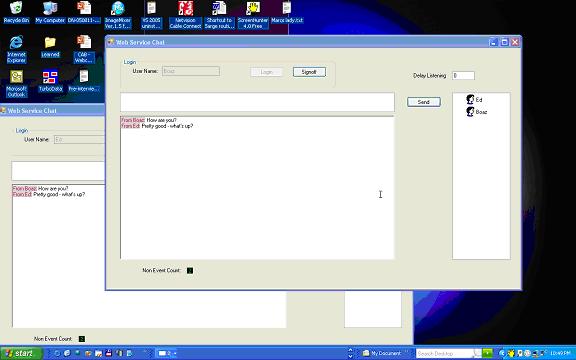Open the Recycle Bin desktop icon
Viewport: 576px width, 360px height.
pyautogui.click(x=16, y=12)
